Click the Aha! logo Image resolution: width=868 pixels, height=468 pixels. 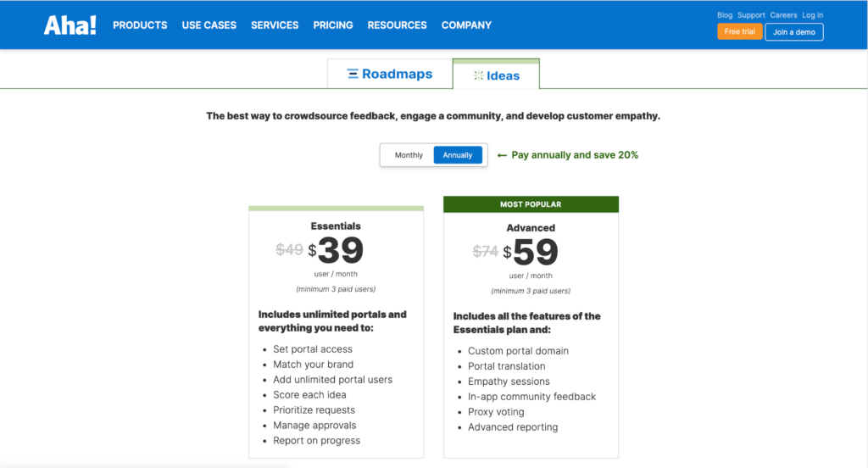(70, 25)
